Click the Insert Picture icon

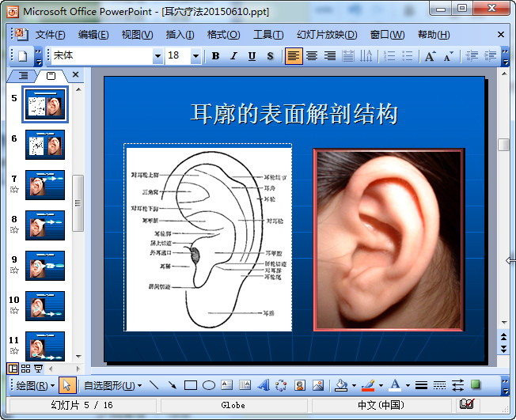[318, 386]
